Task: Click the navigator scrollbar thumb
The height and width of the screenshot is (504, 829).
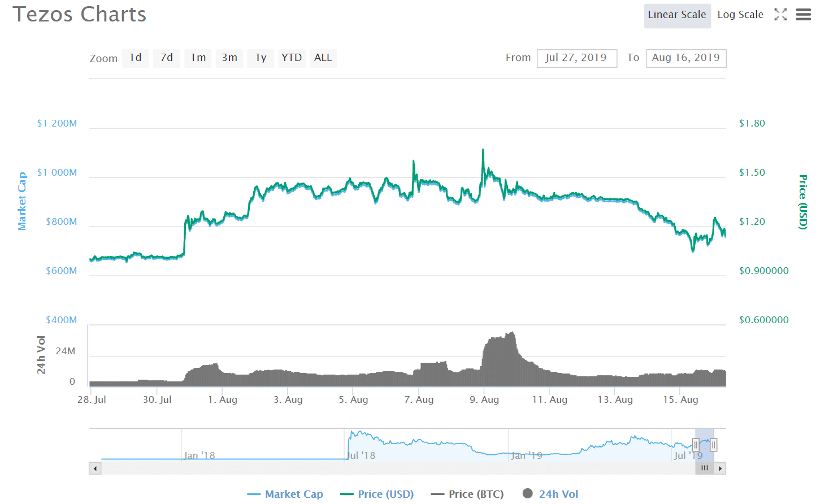Action: (704, 468)
